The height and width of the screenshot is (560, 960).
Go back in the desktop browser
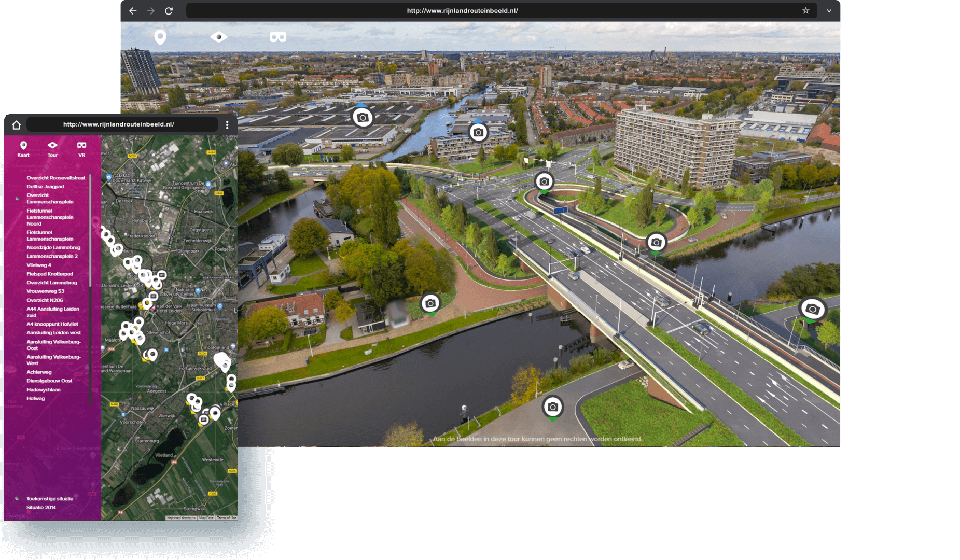tap(133, 11)
